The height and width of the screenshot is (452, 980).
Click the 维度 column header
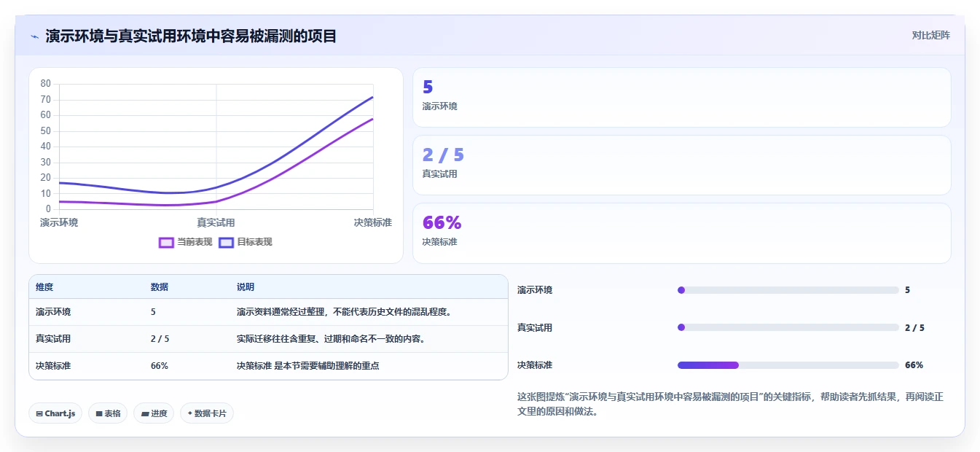point(44,287)
